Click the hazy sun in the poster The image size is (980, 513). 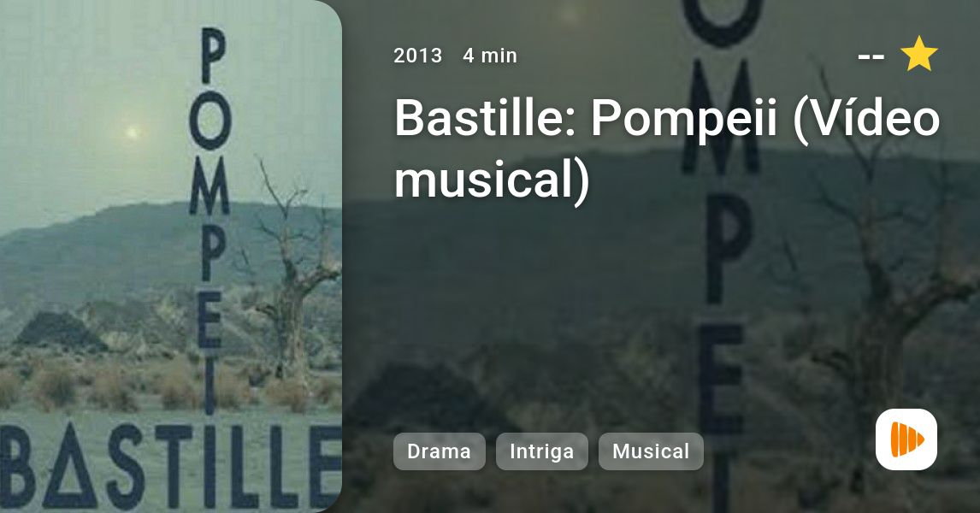click(x=132, y=133)
